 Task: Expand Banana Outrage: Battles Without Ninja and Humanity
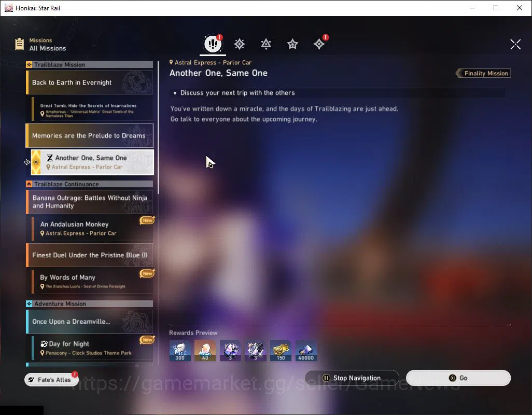[90, 202]
